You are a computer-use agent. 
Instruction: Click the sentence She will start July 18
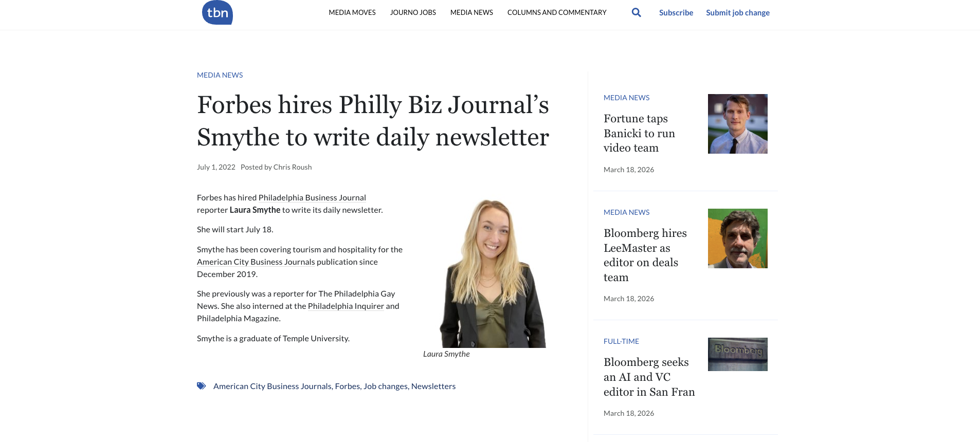(x=235, y=229)
